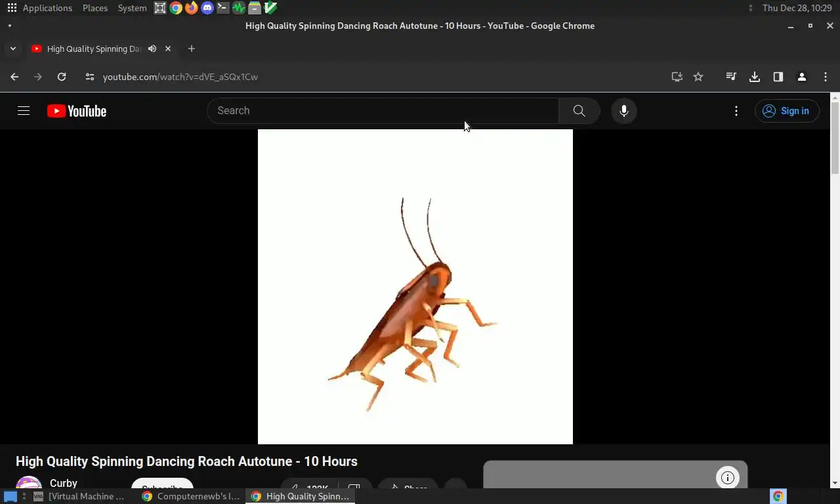Image resolution: width=840 pixels, height=504 pixels.
Task: Open the System menu
Action: (132, 8)
